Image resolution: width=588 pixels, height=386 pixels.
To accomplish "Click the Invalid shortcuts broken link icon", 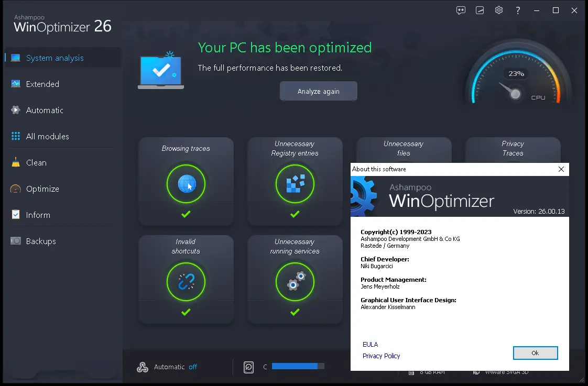I will [x=186, y=282].
